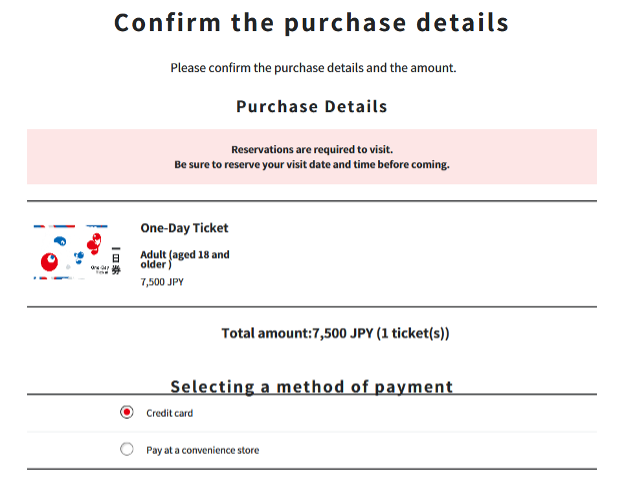Click the "Adult (aged 18 and older)" label
The image size is (624, 480).
[185, 260]
